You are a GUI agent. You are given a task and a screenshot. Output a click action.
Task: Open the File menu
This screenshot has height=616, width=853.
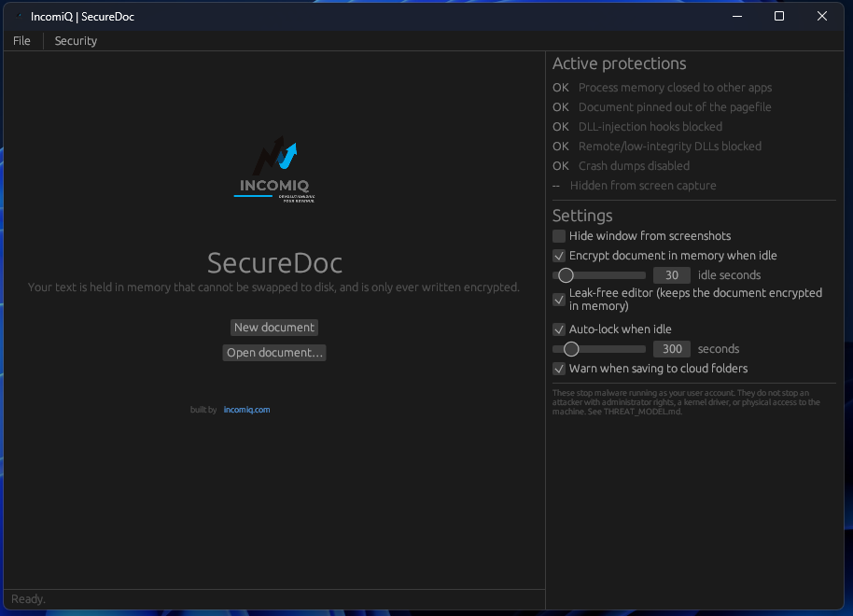tap(21, 41)
